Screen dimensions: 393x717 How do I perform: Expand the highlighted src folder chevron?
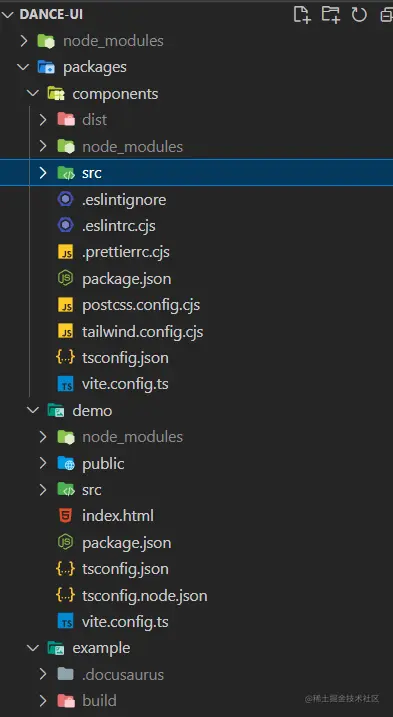[x=43, y=173]
